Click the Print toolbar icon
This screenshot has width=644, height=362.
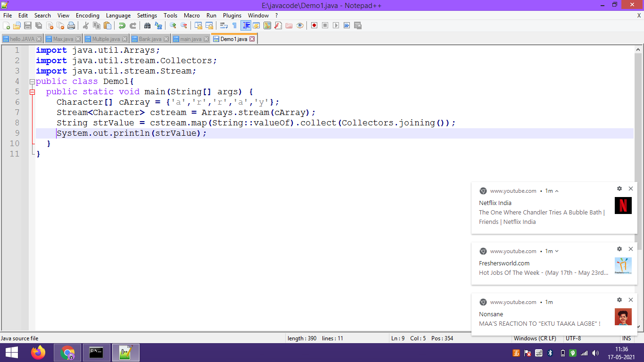coord(72,25)
